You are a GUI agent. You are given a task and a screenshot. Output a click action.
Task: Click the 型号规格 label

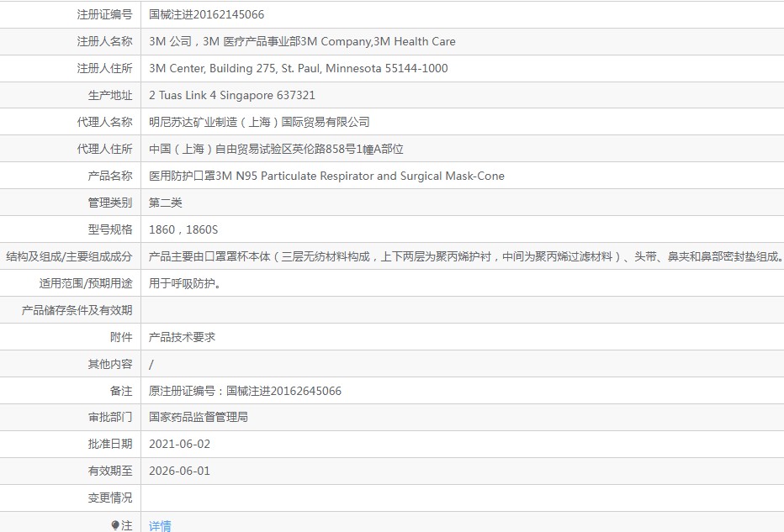coord(110,229)
